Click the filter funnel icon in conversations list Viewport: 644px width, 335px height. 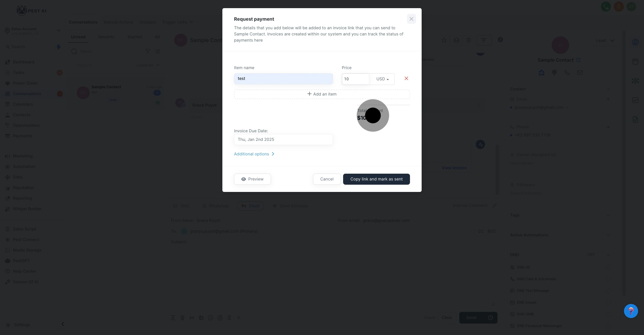148,51
